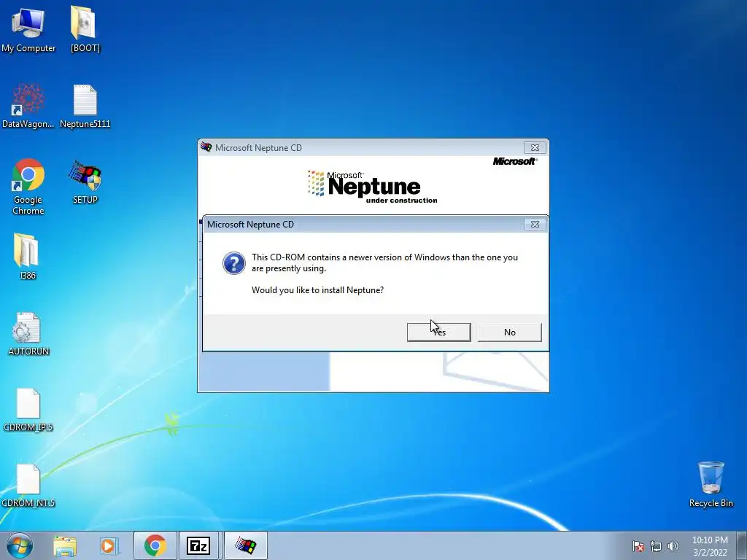This screenshot has width=747, height=560.
Task: Open Action Center flag in system tray
Action: pyautogui.click(x=638, y=546)
